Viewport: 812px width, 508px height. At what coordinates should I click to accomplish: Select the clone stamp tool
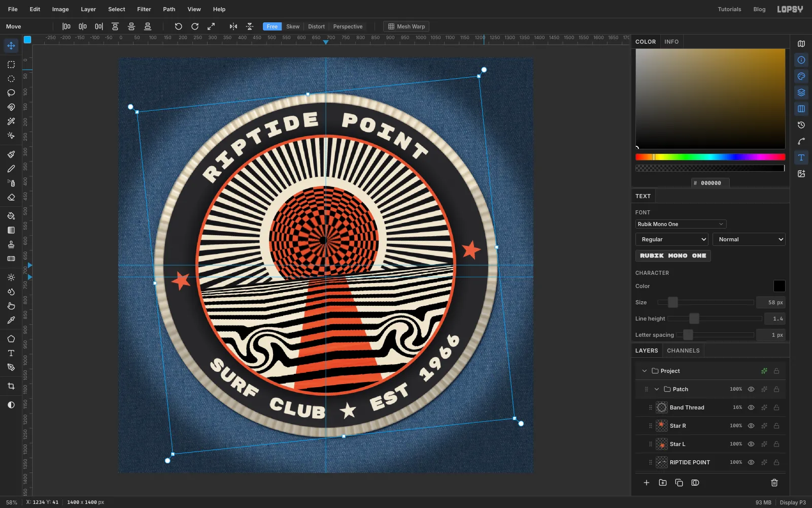pyautogui.click(x=11, y=244)
